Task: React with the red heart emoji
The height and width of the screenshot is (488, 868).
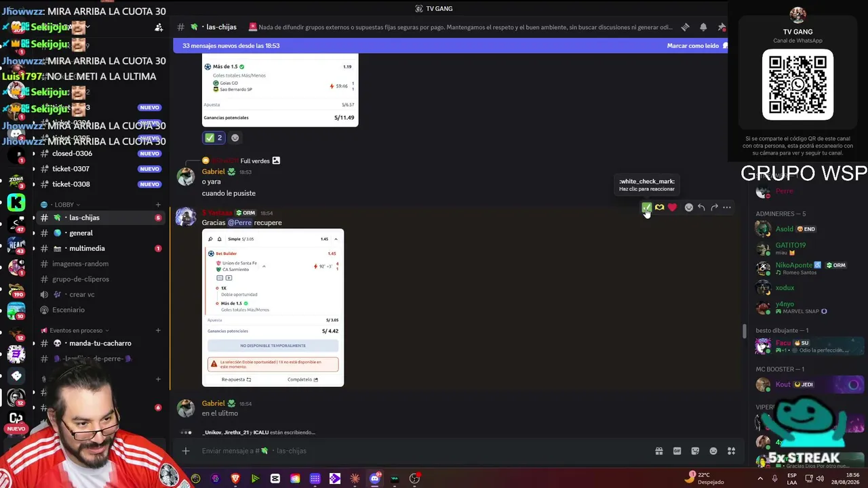Action: click(x=672, y=207)
